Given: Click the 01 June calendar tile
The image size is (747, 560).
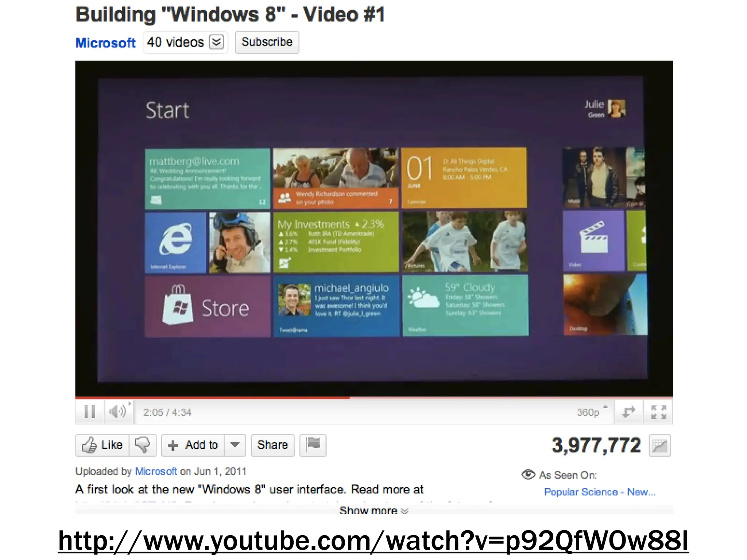Looking at the screenshot, I should (464, 178).
